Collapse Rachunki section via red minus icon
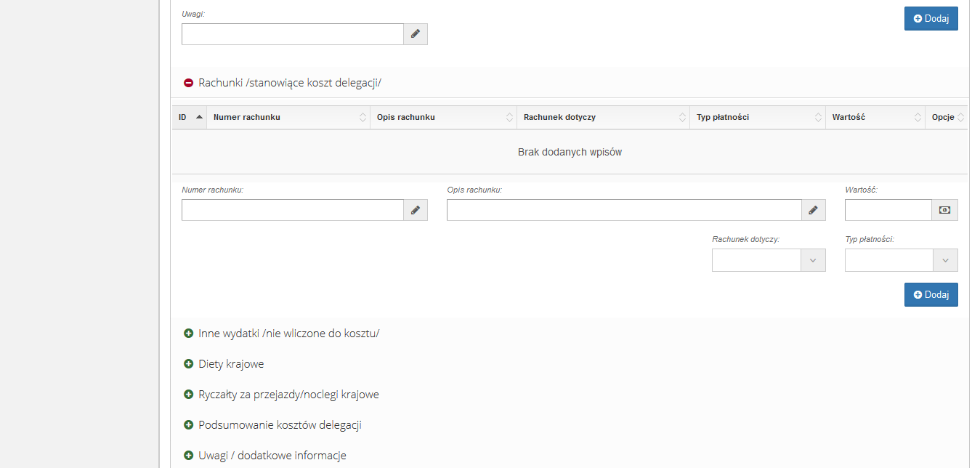Image resolution: width=980 pixels, height=468 pixels. [189, 83]
